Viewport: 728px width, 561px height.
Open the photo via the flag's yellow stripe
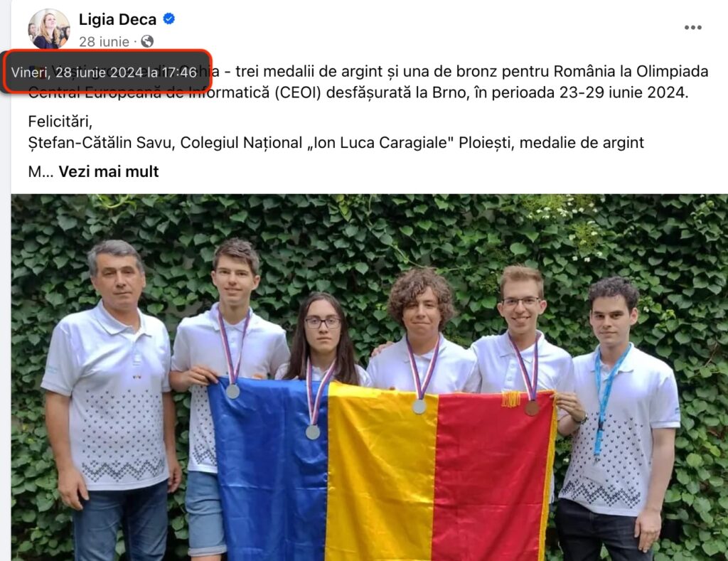(x=381, y=474)
